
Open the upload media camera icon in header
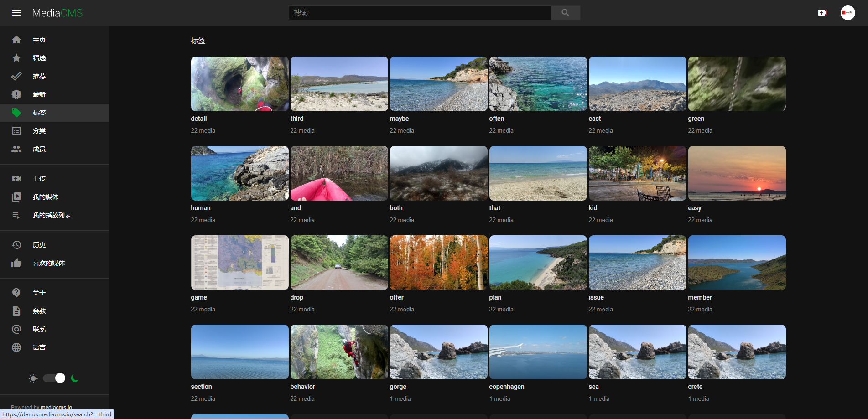click(x=822, y=13)
